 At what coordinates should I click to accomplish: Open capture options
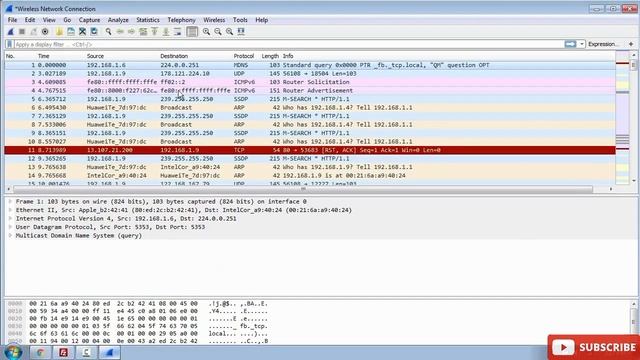pos(45,31)
